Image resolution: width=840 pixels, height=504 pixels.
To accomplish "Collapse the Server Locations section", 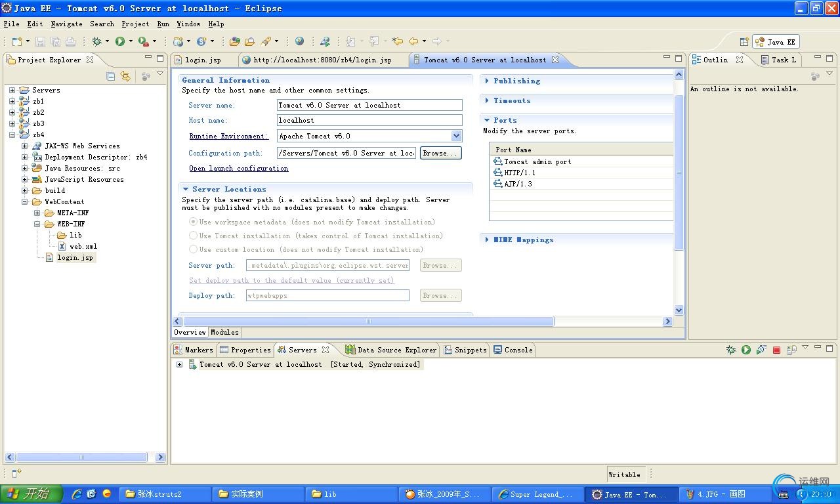I will coord(186,189).
